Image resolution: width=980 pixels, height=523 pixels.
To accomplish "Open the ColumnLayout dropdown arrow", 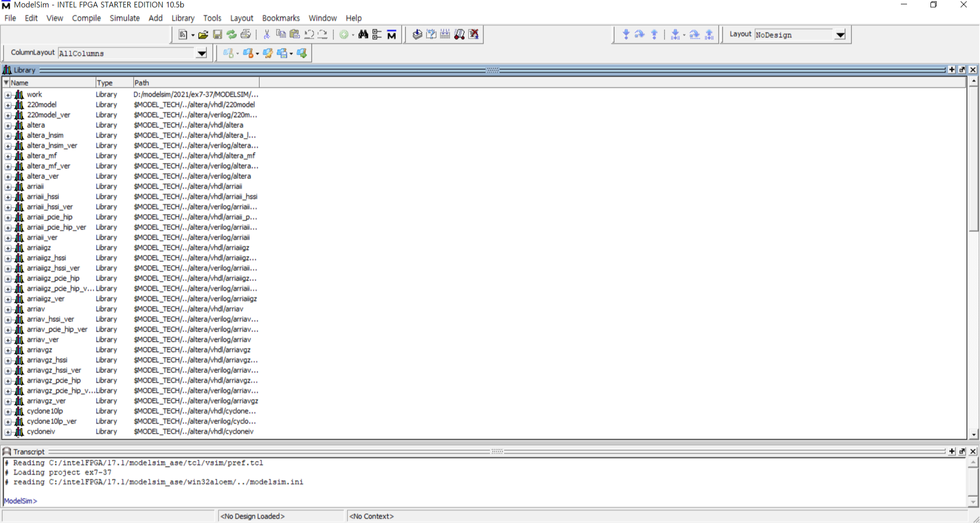I will coord(202,53).
